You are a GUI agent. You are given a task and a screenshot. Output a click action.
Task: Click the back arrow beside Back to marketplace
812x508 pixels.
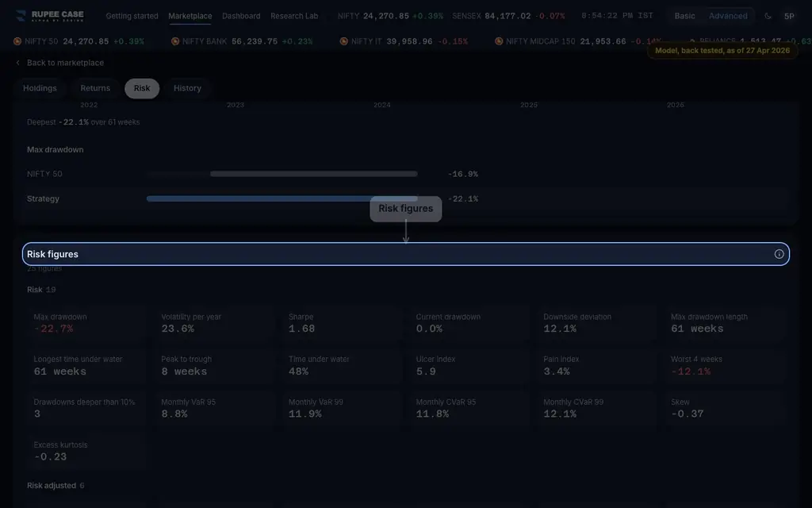coord(17,63)
